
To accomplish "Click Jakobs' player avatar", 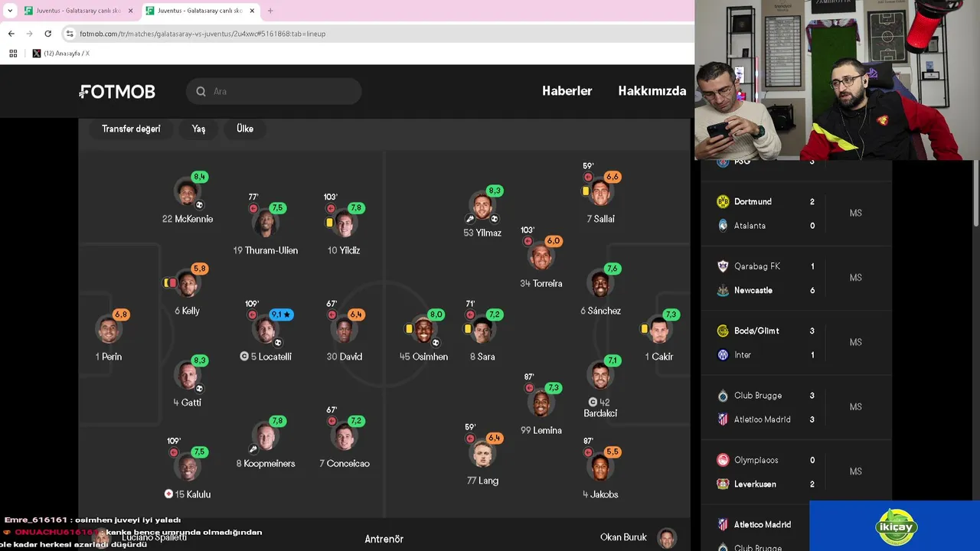I will click(600, 468).
